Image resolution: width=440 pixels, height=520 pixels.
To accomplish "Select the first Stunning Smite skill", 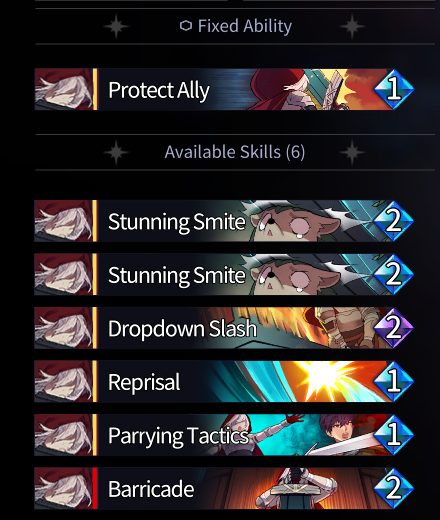I will (x=224, y=221).
